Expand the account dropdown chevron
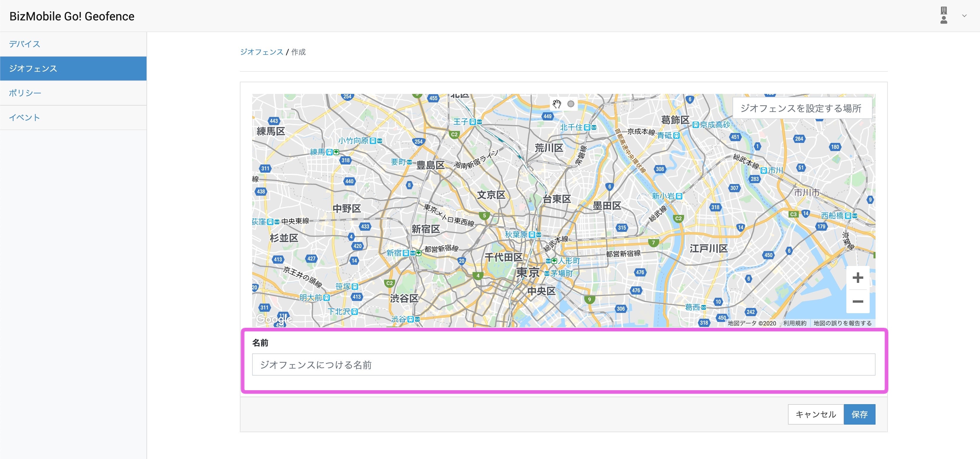Screen dimensions: 980x459 click(x=964, y=16)
